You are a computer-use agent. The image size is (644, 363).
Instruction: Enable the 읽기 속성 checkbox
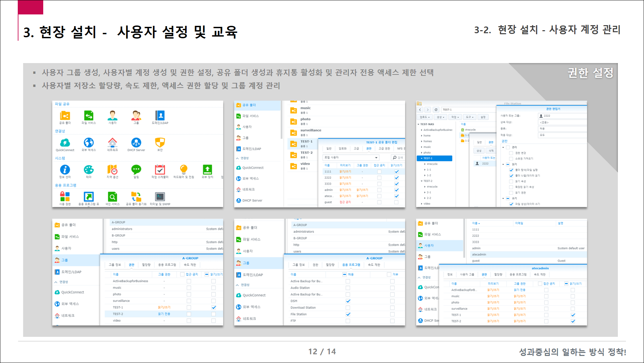511,182
